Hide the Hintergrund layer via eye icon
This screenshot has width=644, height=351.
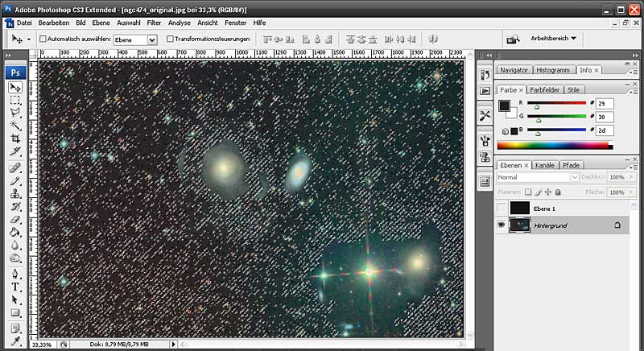[501, 225]
